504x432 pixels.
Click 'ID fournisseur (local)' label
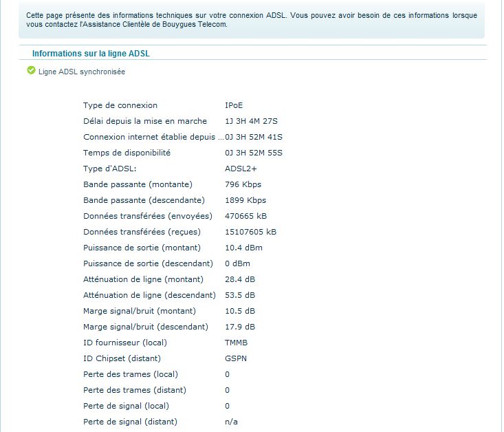point(125,343)
